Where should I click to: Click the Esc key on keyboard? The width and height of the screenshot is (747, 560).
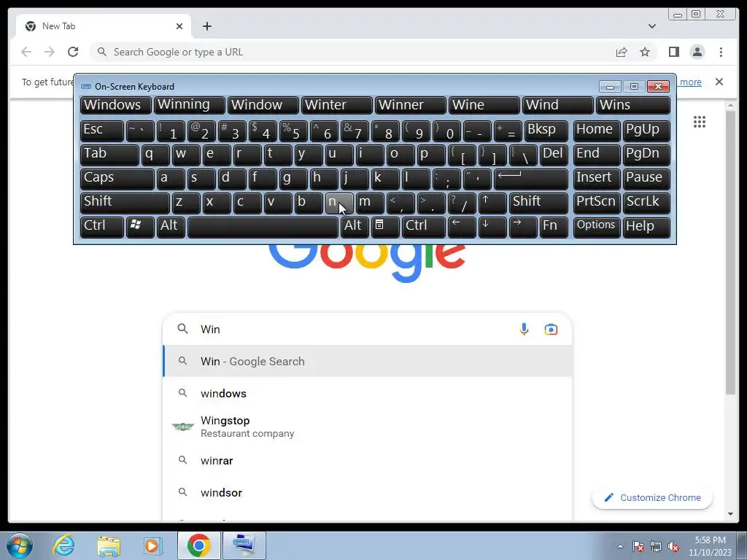(x=102, y=131)
